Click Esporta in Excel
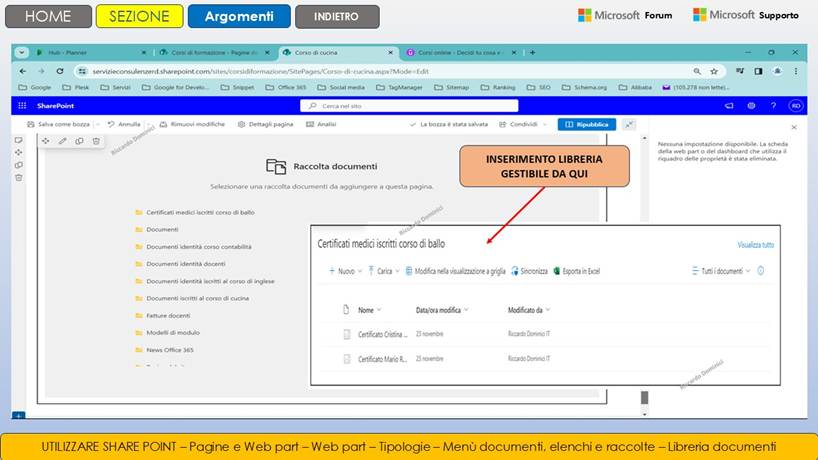 pos(576,271)
